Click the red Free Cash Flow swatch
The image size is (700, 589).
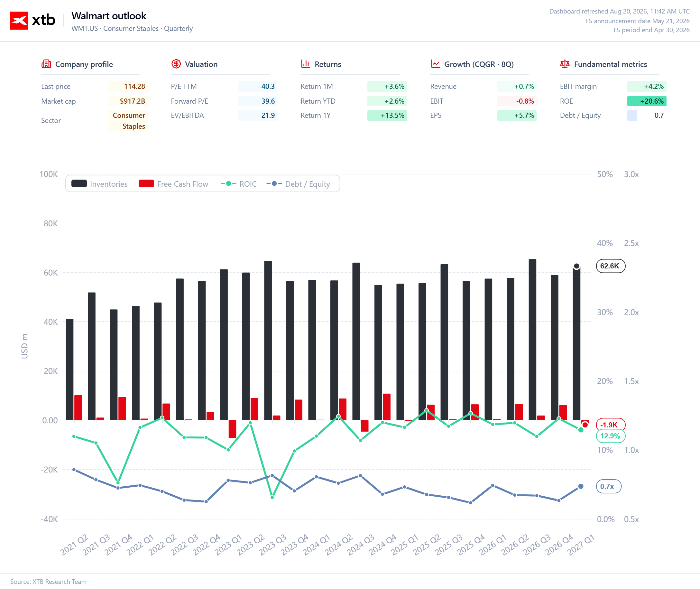(x=146, y=184)
